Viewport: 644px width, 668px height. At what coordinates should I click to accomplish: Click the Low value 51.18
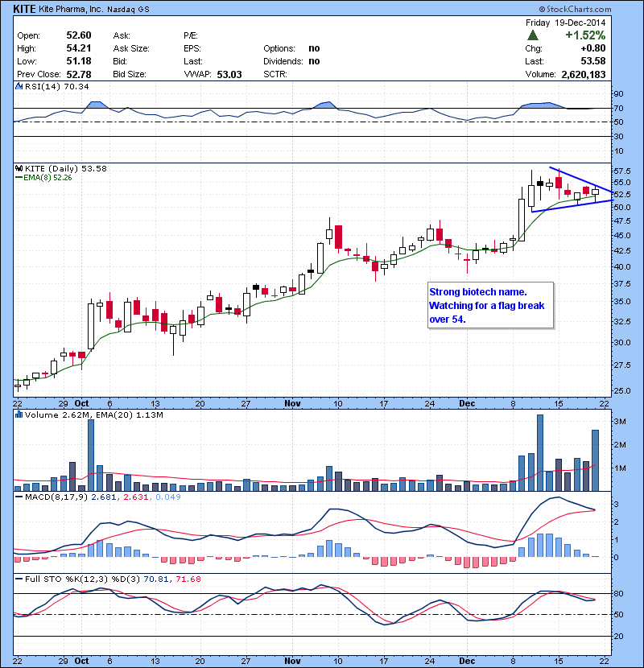(x=79, y=61)
